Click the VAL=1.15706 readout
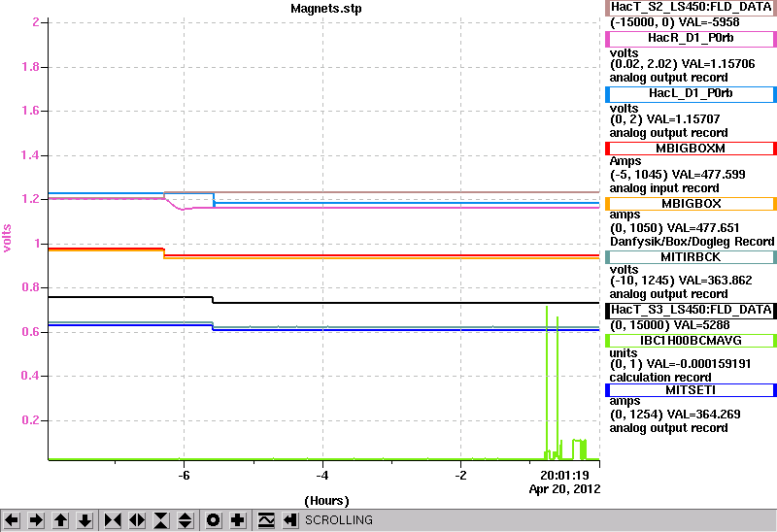Viewport: 777px width, 532px height. click(718, 64)
